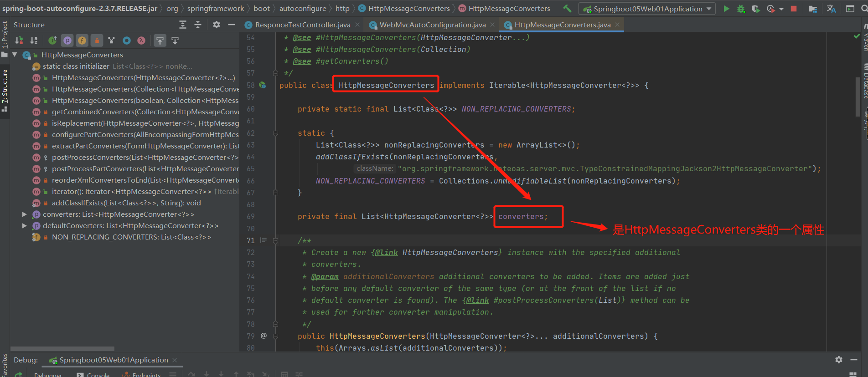The width and height of the screenshot is (868, 377).
Task: Close WebMvcAutoConfiguration.java tab
Action: click(492, 25)
